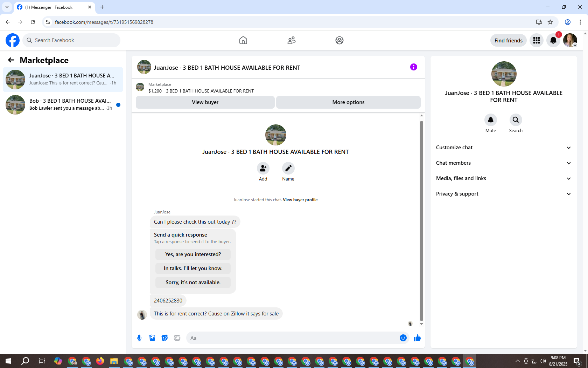
Task: Expand Privacy & support section
Action: (x=504, y=194)
